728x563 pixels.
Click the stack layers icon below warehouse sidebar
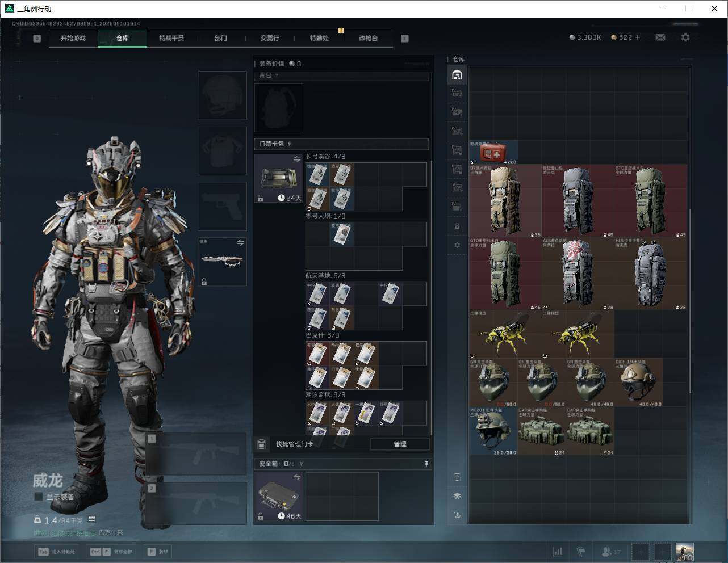pyautogui.click(x=457, y=496)
